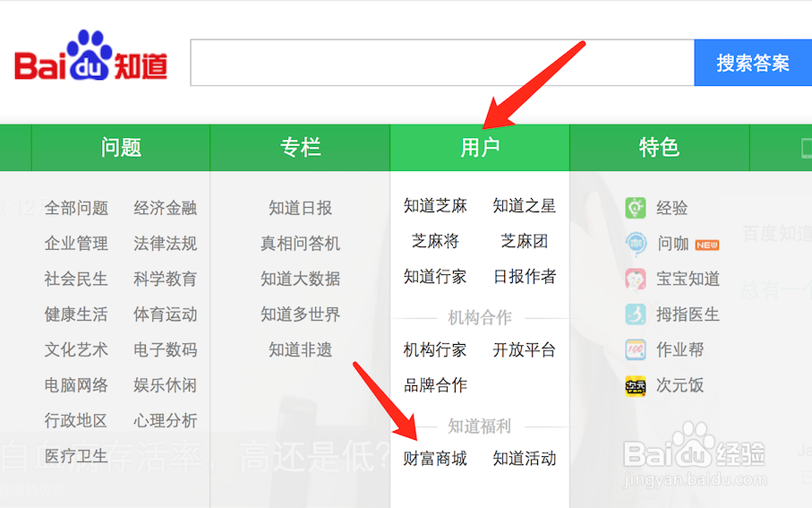The width and height of the screenshot is (812, 508).
Task: Open 知道多世界 column link
Action: (300, 314)
